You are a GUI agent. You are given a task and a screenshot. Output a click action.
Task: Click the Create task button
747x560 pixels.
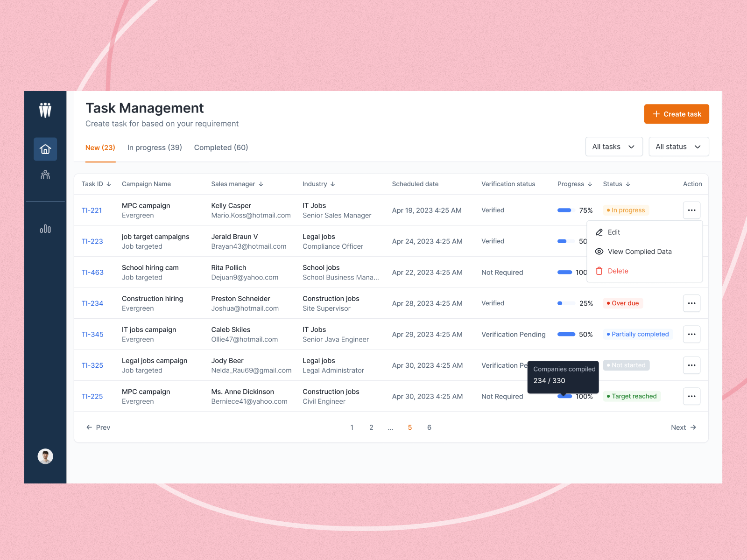coord(676,114)
